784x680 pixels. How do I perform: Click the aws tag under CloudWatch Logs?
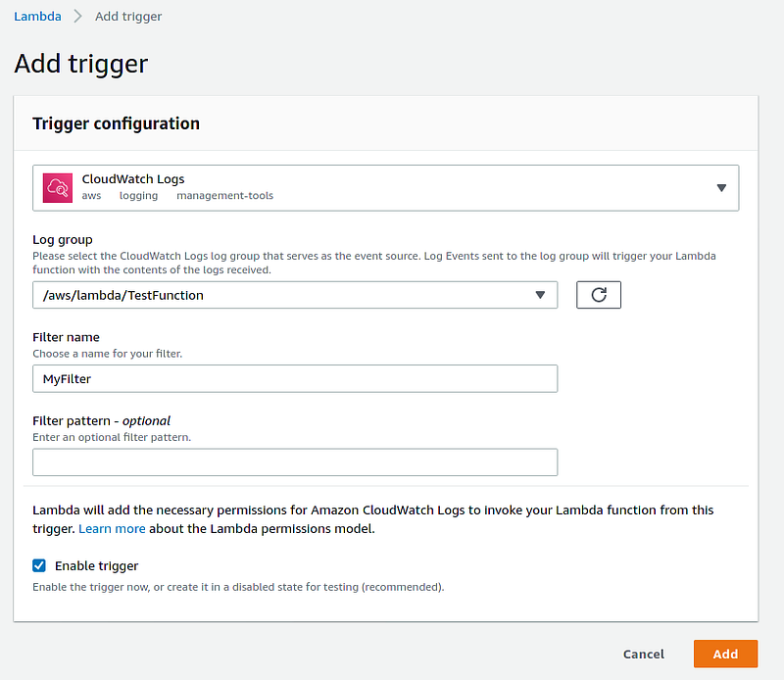pos(91,195)
